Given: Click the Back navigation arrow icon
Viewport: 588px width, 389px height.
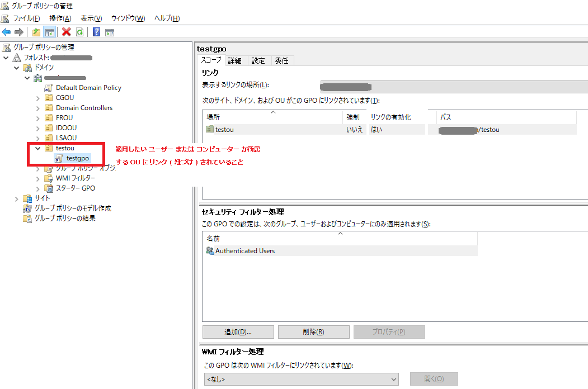Looking at the screenshot, I should pyautogui.click(x=6, y=32).
